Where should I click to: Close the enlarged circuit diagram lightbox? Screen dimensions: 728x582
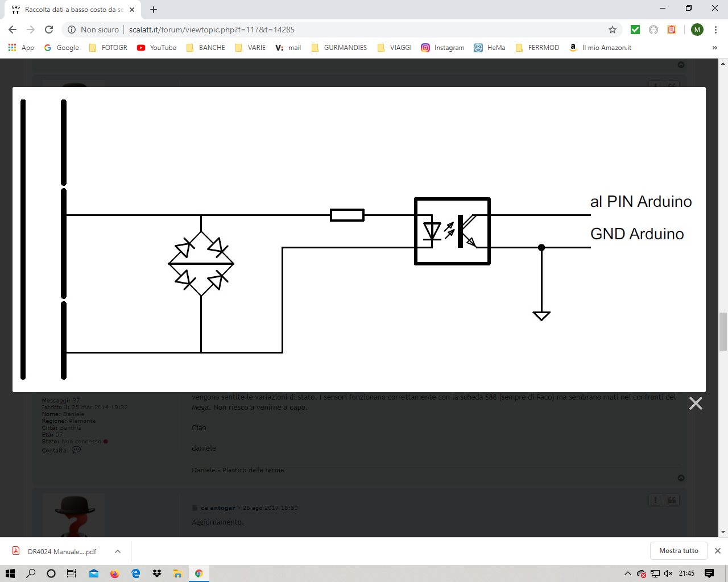696,404
